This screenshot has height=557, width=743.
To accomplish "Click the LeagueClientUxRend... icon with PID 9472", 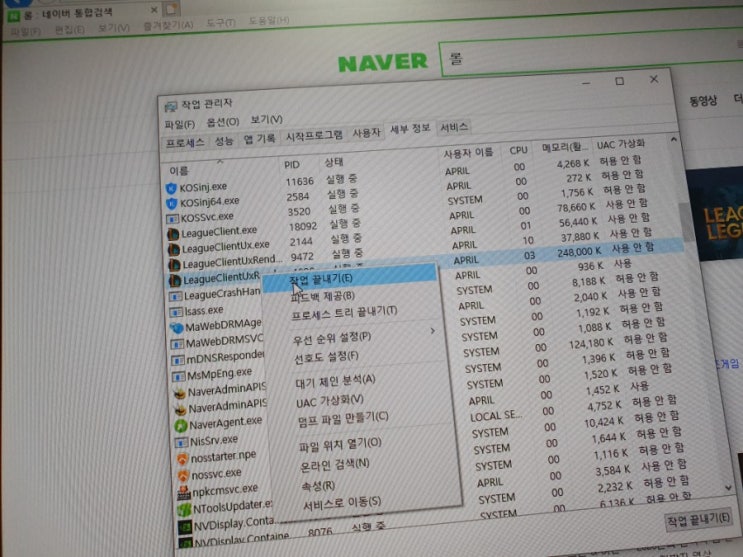I will click(x=174, y=265).
